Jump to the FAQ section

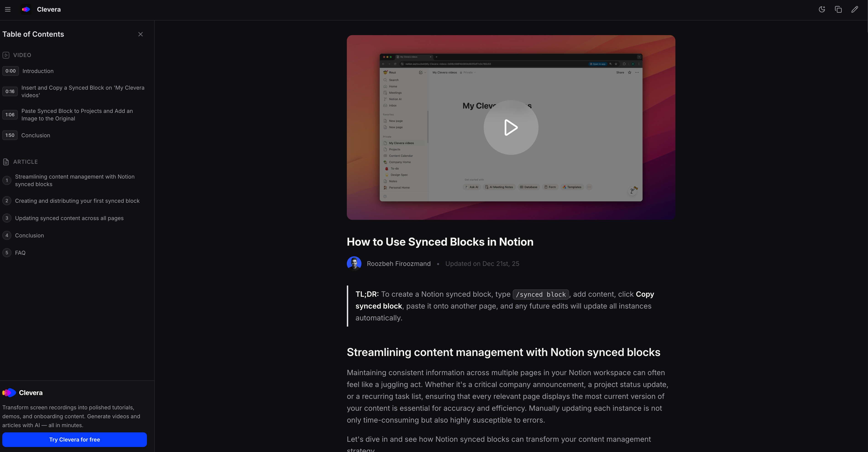(x=20, y=253)
